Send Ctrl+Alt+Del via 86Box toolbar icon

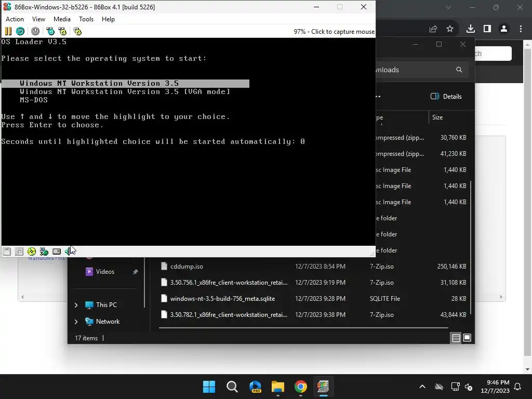click(x=50, y=31)
